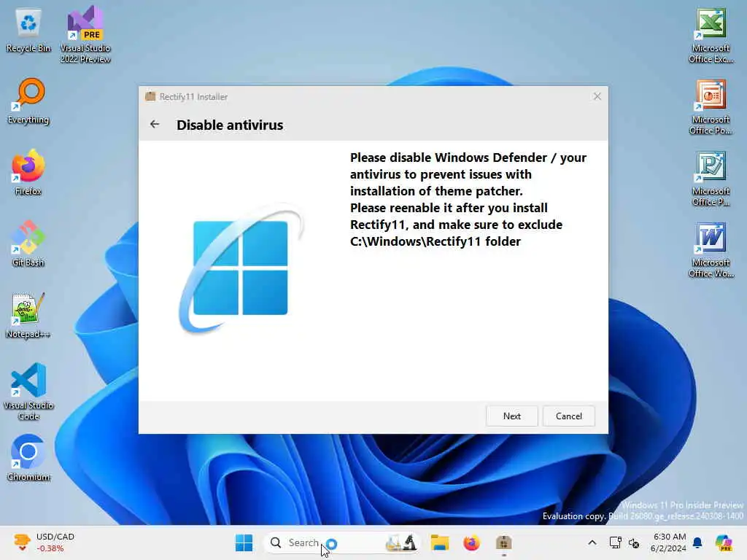This screenshot has width=747, height=560.
Task: Launch Chromium from the desktop
Action: pos(28,458)
